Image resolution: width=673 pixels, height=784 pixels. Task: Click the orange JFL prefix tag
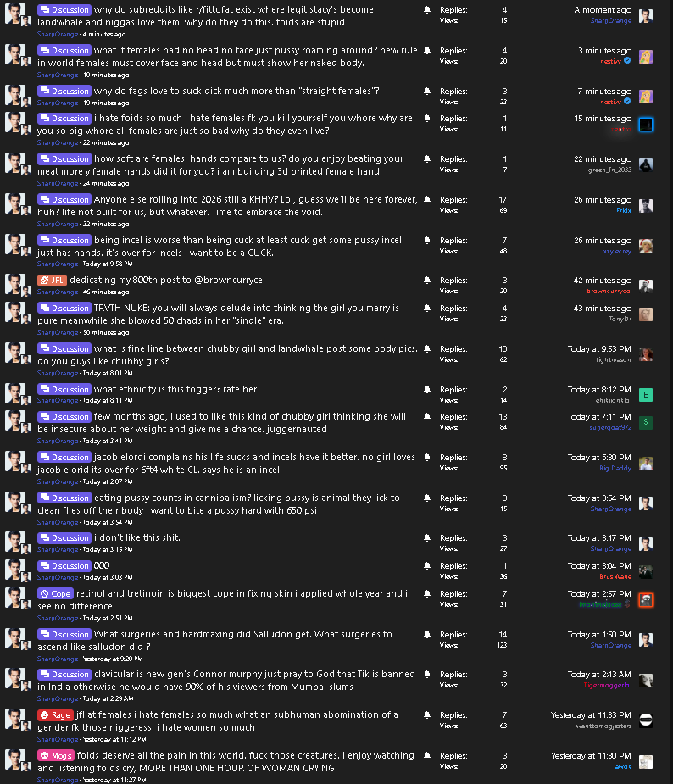coord(52,280)
